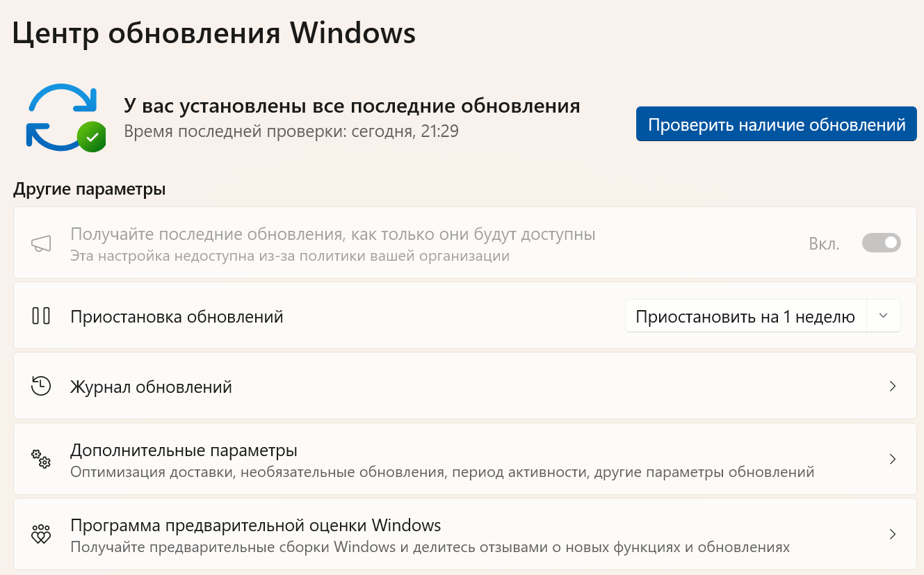This screenshot has width=924, height=575.
Task: Click the pause icon beside Приостановка обновлений
Action: pos(42,316)
